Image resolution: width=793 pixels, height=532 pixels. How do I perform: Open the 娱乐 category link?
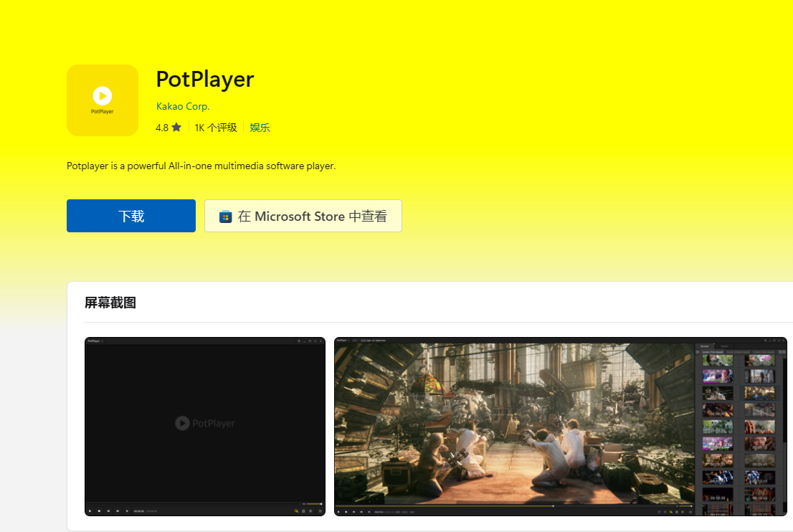[x=260, y=128]
